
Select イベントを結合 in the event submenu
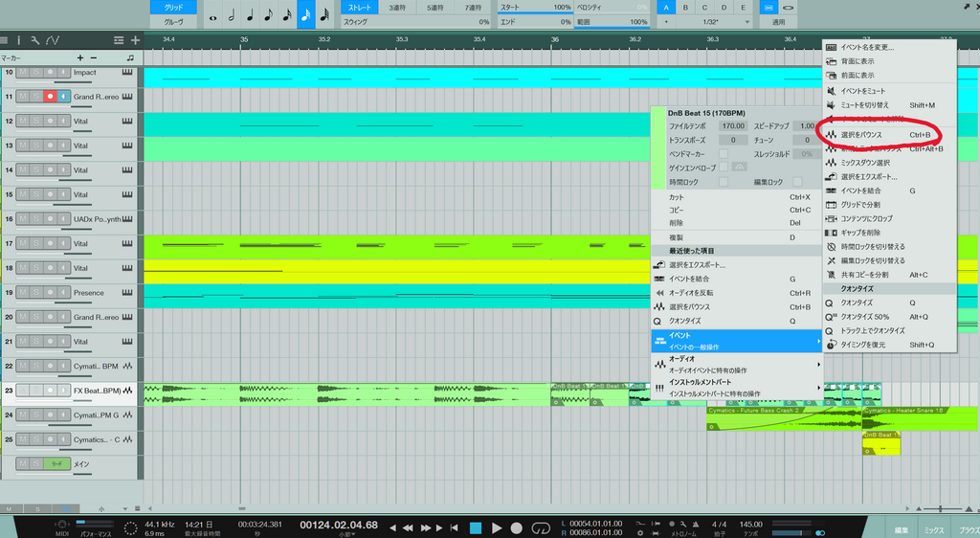click(890, 191)
